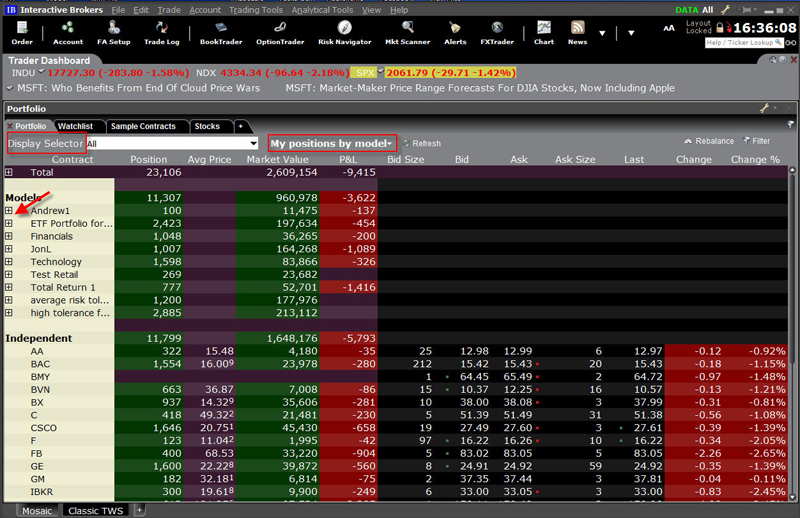Screen dimensions: 800x518
Task: Close the Portfolio tab with red X
Action: 10,126
